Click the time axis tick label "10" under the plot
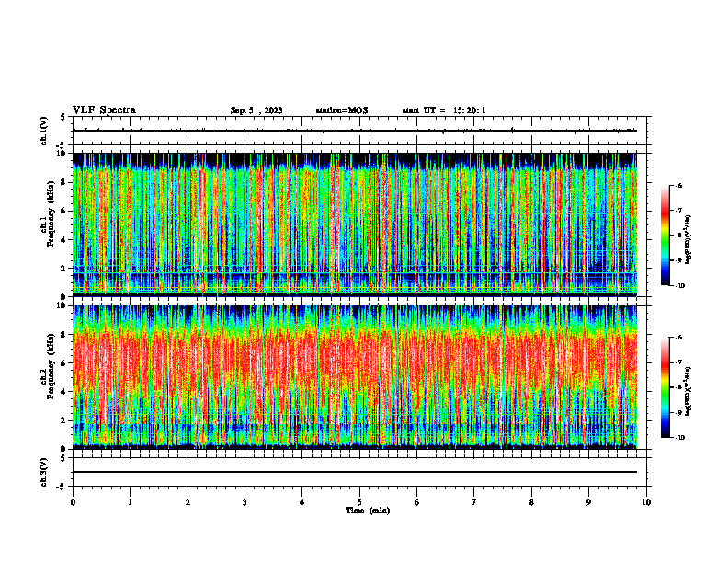The height and width of the screenshot is (563, 728). (646, 502)
